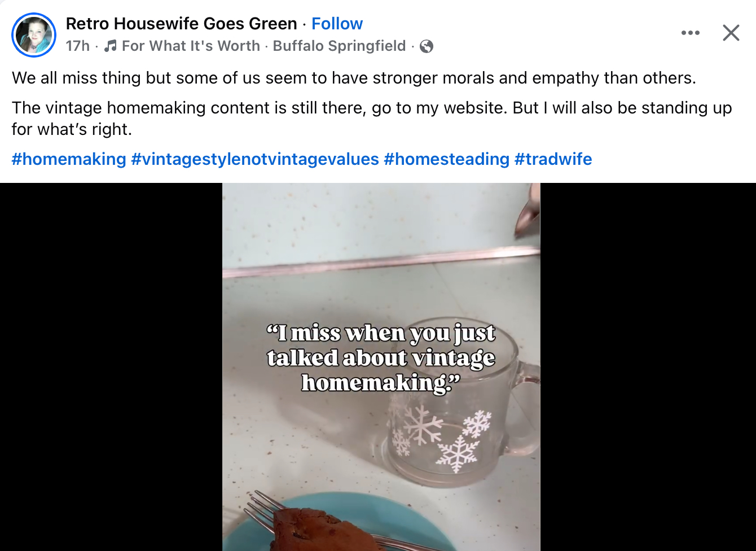This screenshot has height=551, width=756.
Task: Open the Retro Housewife Goes Green profile picture
Action: (34, 35)
